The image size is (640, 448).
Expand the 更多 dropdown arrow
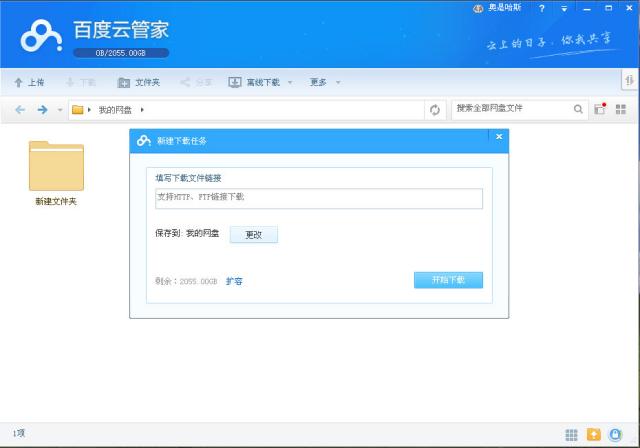pos(338,82)
